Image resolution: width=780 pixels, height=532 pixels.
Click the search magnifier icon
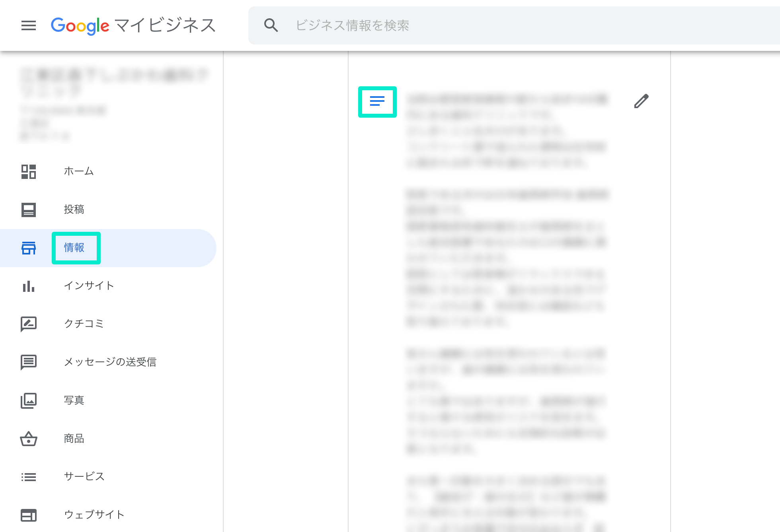tap(271, 25)
